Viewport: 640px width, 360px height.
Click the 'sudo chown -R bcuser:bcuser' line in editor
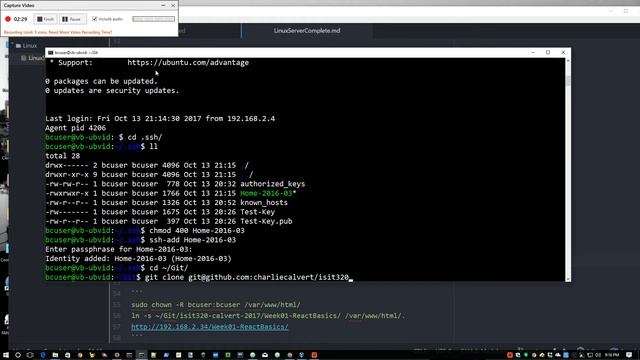point(216,304)
